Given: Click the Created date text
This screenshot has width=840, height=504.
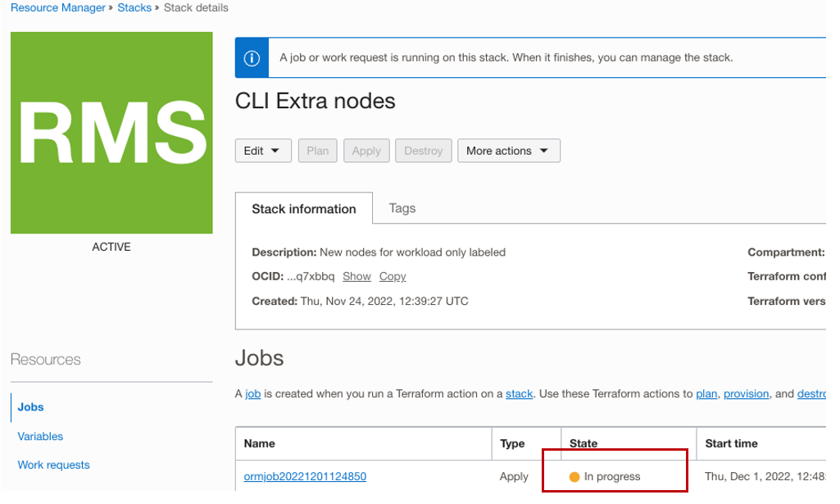Looking at the screenshot, I should pos(360,301).
